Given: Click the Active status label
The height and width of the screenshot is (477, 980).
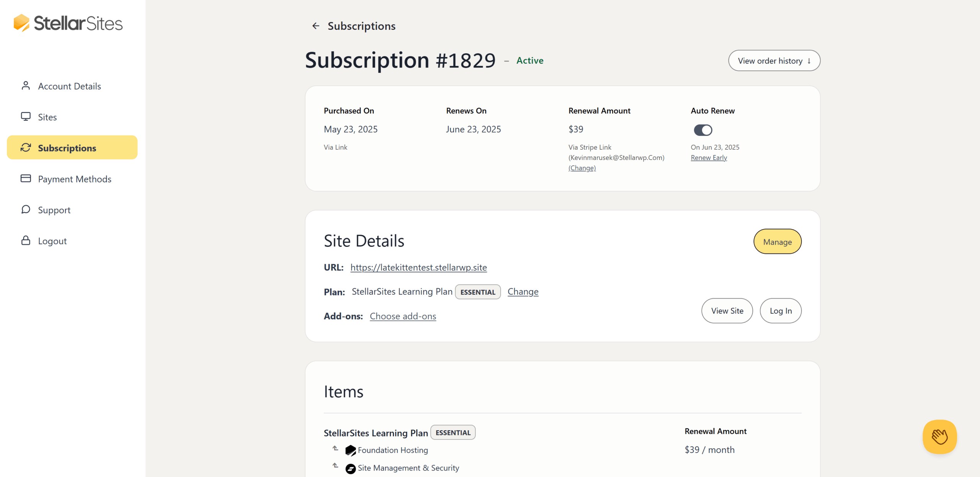Looking at the screenshot, I should tap(530, 60).
